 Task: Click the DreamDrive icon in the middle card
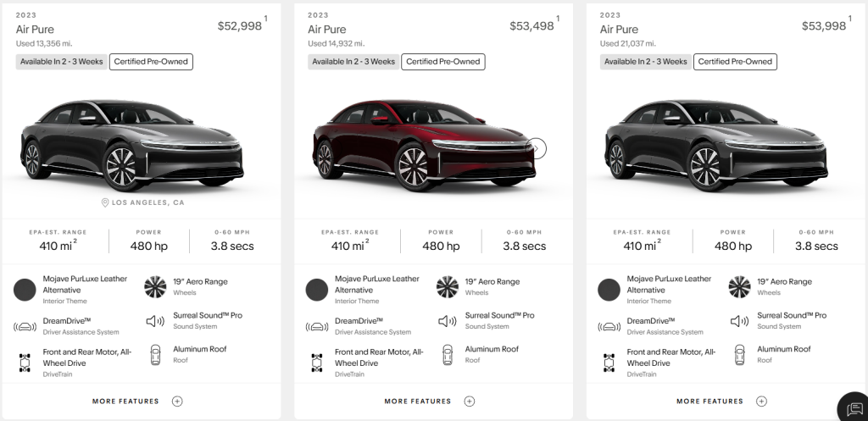(317, 327)
